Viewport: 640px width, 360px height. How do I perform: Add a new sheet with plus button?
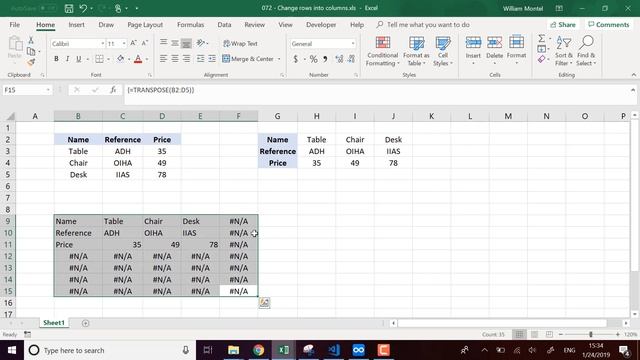(85, 323)
